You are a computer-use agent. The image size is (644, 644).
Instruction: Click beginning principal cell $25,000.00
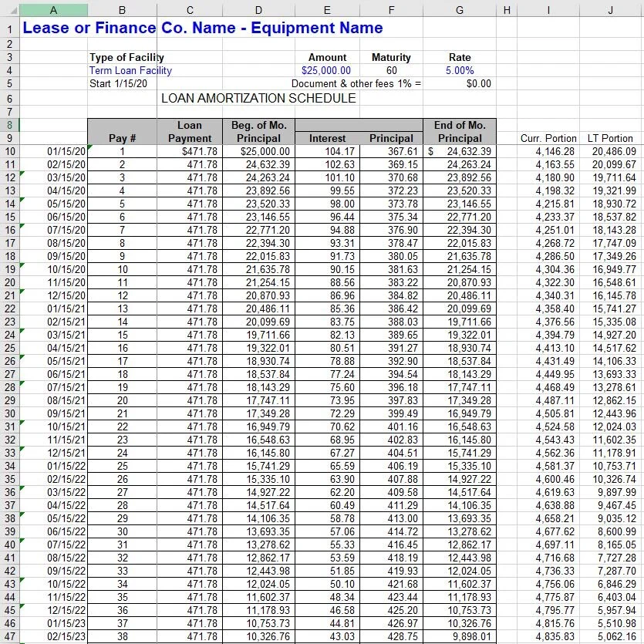258,151
